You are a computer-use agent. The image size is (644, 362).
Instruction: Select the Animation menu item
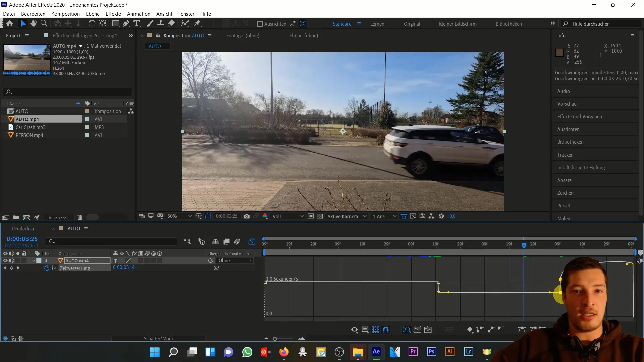(x=139, y=14)
